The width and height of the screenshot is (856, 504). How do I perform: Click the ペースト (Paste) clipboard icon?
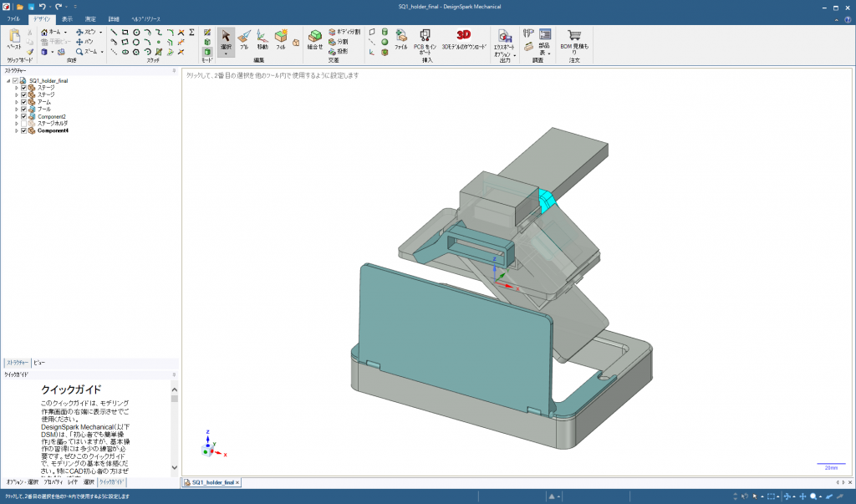(x=16, y=39)
